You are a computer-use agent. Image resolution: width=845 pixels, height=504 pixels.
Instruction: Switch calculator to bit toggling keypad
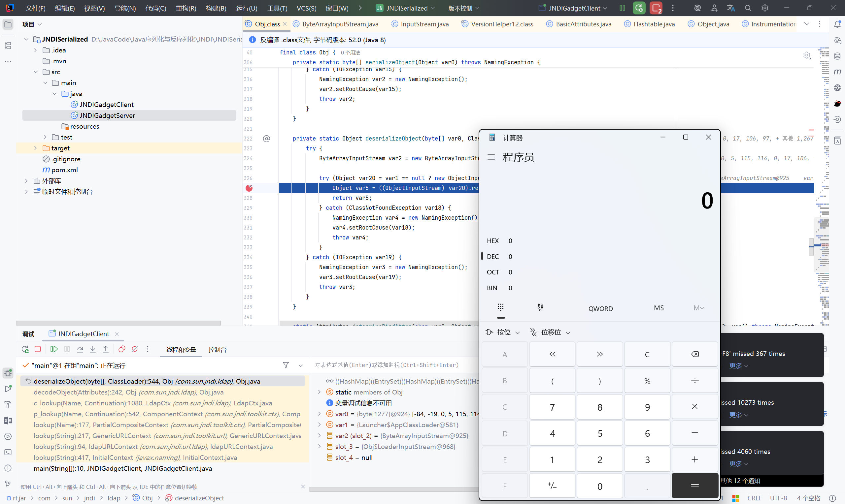540,308
